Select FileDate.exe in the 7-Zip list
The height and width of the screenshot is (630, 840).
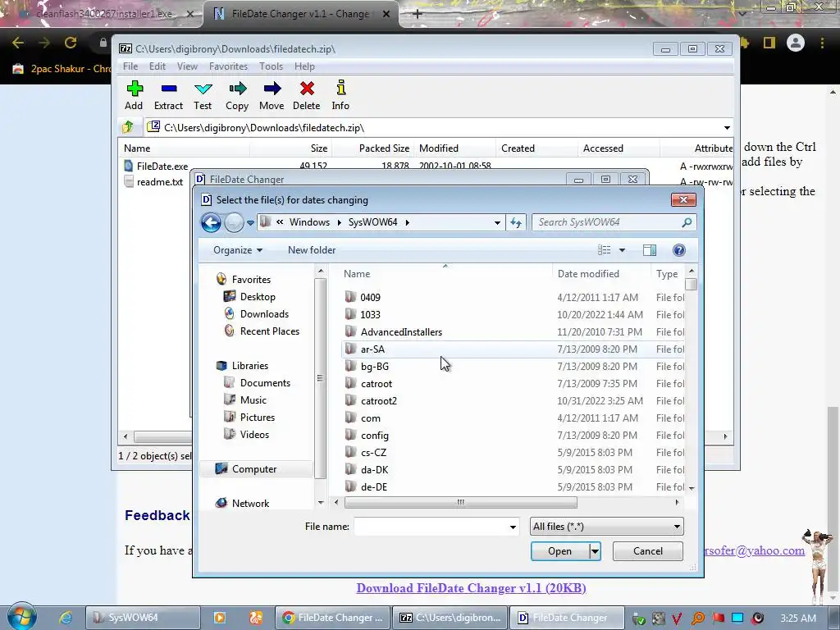point(162,166)
